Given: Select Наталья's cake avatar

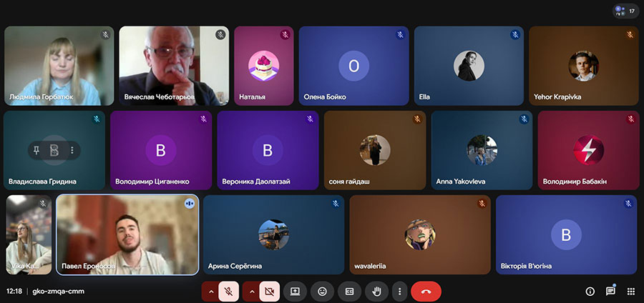Looking at the screenshot, I should [x=263, y=66].
